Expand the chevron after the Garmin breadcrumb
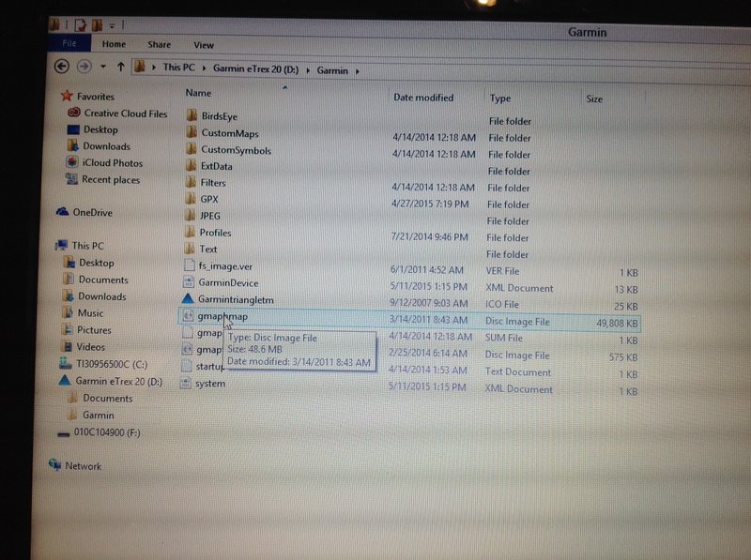Image resolution: width=751 pixels, height=560 pixels. pos(358,71)
